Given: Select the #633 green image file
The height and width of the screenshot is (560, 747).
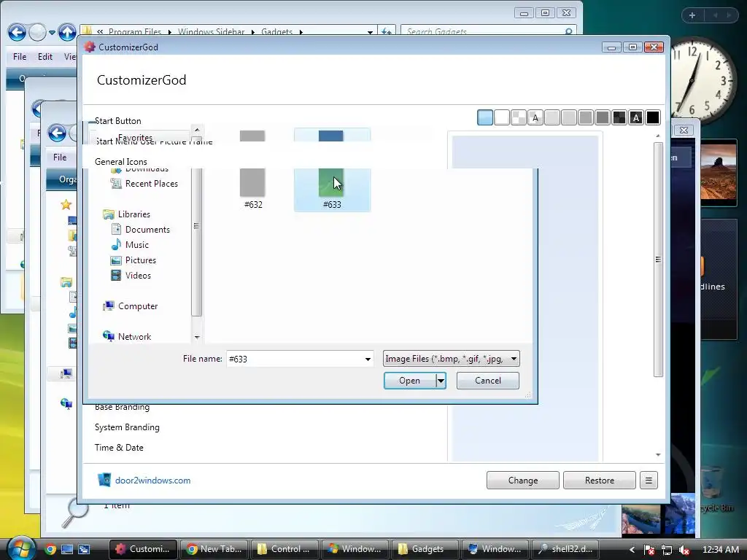Looking at the screenshot, I should (x=332, y=189).
